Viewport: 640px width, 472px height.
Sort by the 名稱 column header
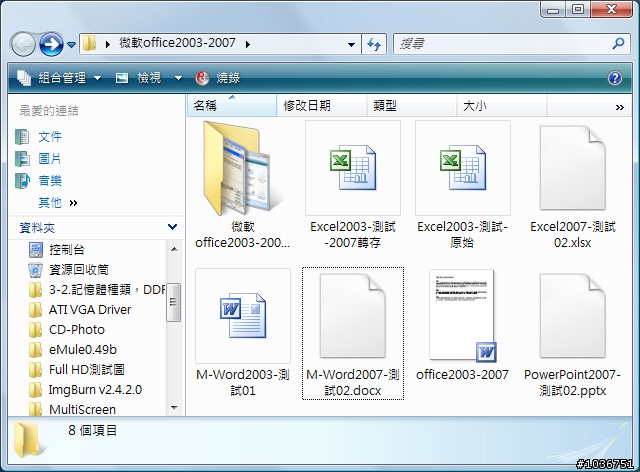[x=232, y=106]
